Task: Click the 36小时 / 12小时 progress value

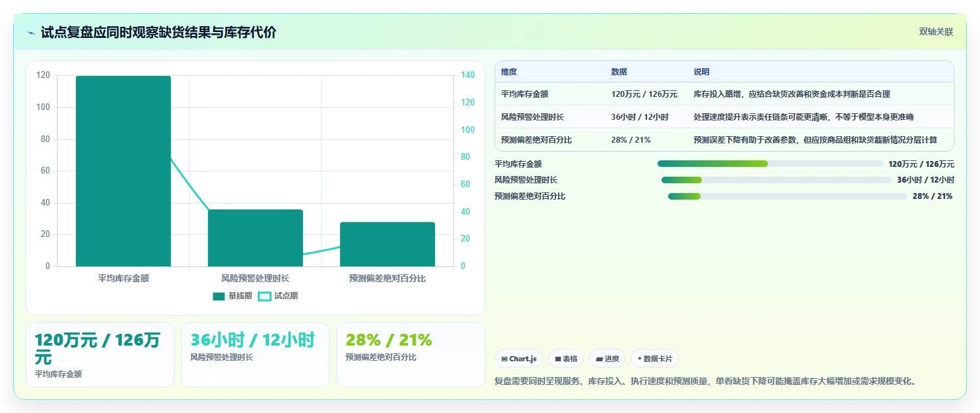Action: (x=926, y=180)
